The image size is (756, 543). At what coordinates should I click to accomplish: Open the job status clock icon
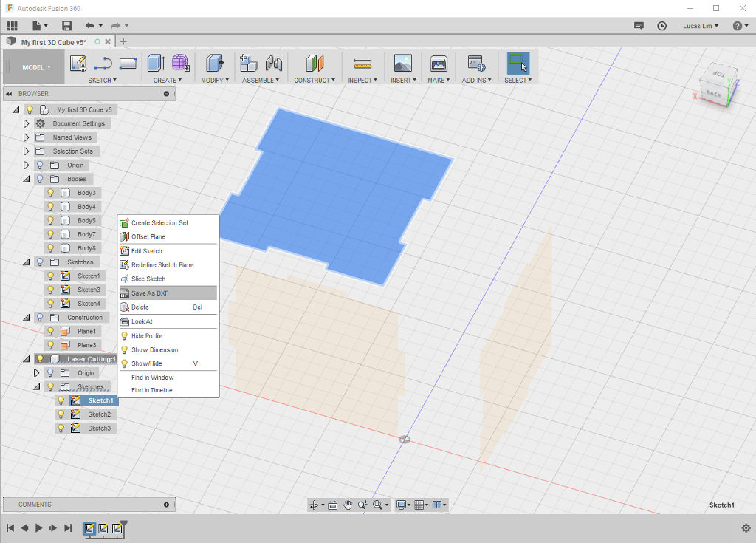click(662, 26)
